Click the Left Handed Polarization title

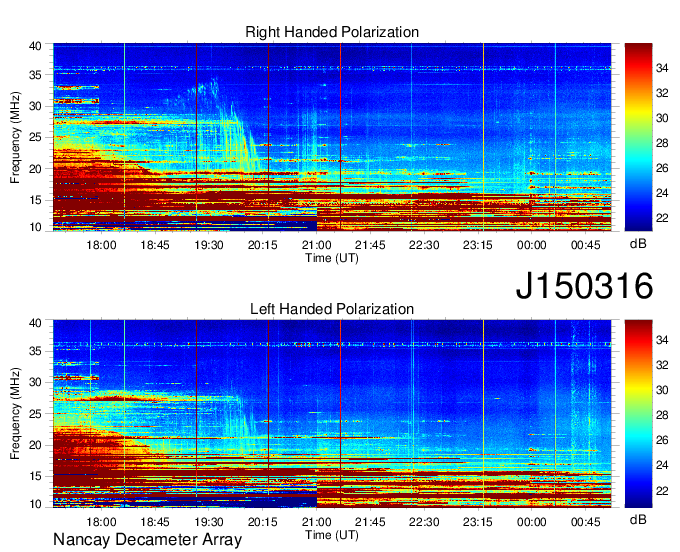tap(332, 309)
